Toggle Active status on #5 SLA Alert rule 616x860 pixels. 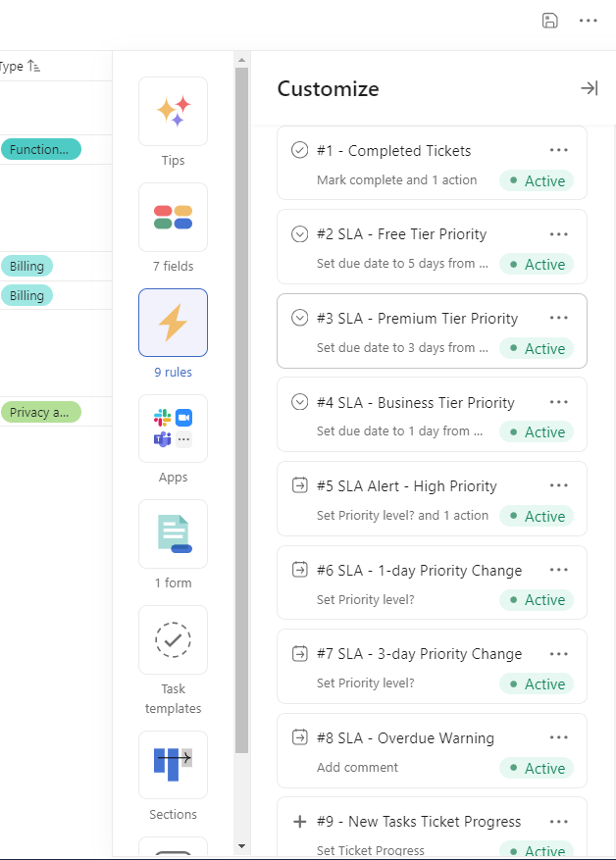pos(537,516)
